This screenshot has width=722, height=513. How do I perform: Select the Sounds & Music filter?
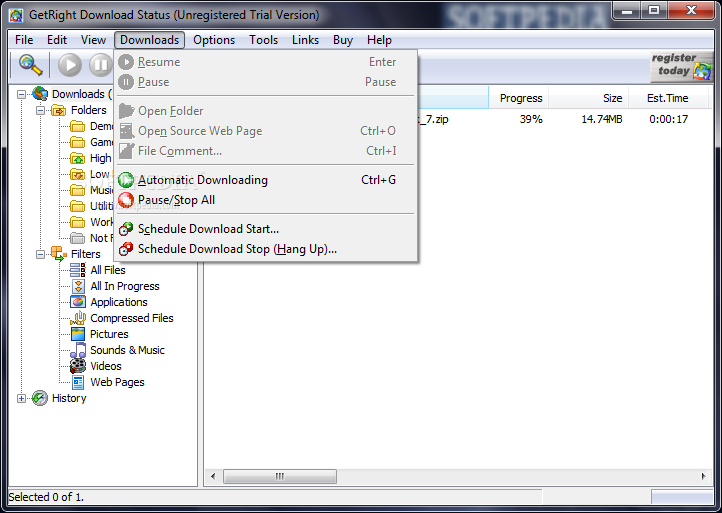(127, 350)
